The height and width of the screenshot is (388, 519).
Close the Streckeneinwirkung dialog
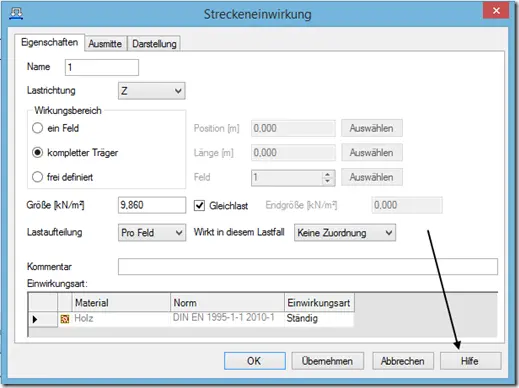point(496,11)
